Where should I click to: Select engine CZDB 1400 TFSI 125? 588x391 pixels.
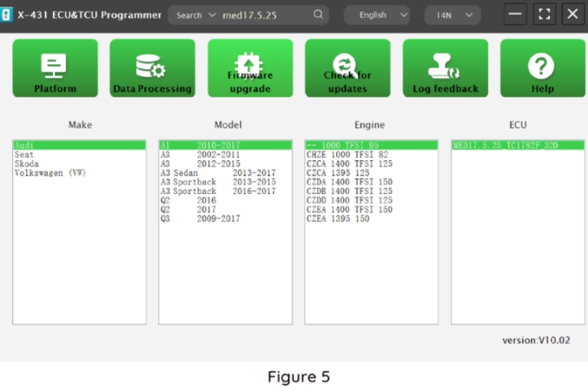372,191
